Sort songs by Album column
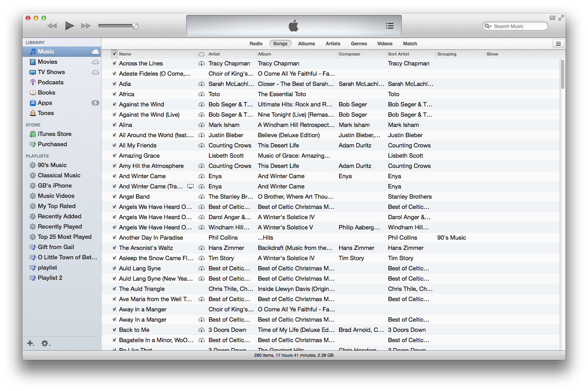Viewport: 588px width, 391px height. [x=297, y=54]
